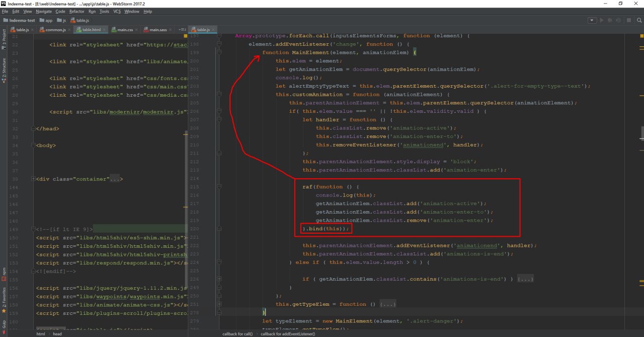Open the VCS menu

coord(117,11)
